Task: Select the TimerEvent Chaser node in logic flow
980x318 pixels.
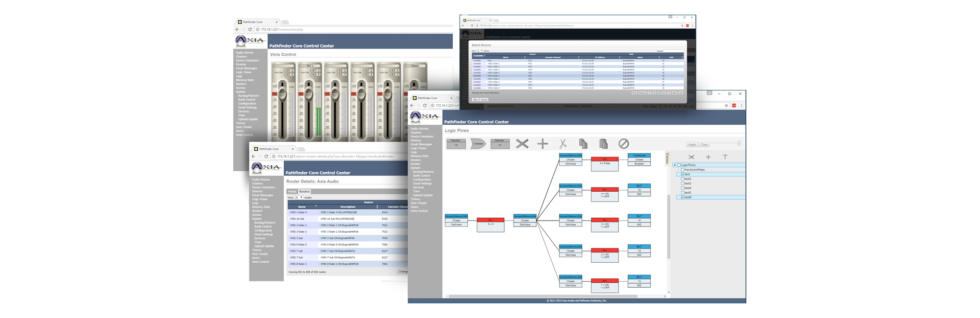Action: [639, 159]
